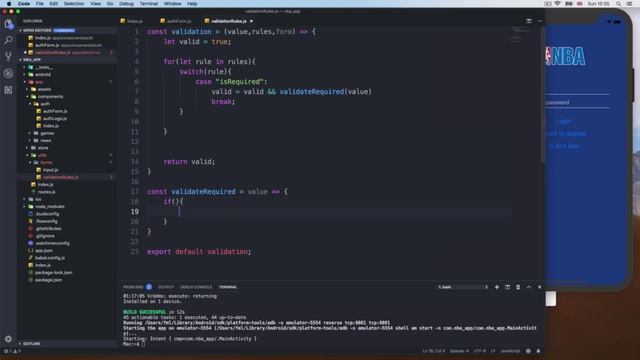Switch to the Output panel tab
Image resolution: width=640 pixels, height=360 pixels.
point(166,287)
